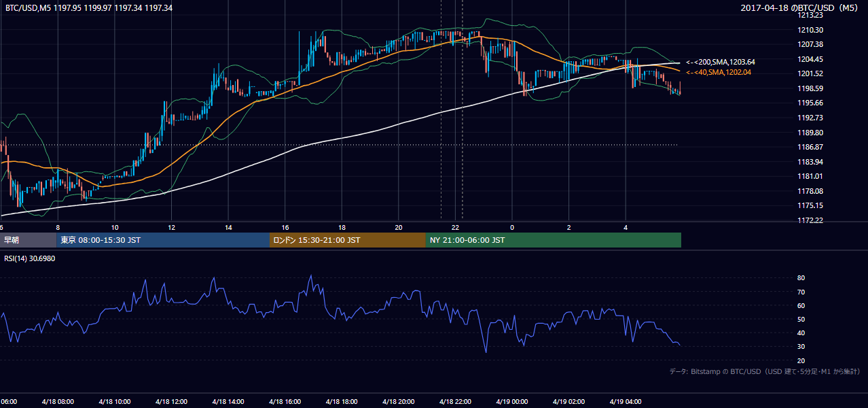Click the 4/18 08:00 date label
This screenshot has height=408, width=868.
(x=58, y=402)
